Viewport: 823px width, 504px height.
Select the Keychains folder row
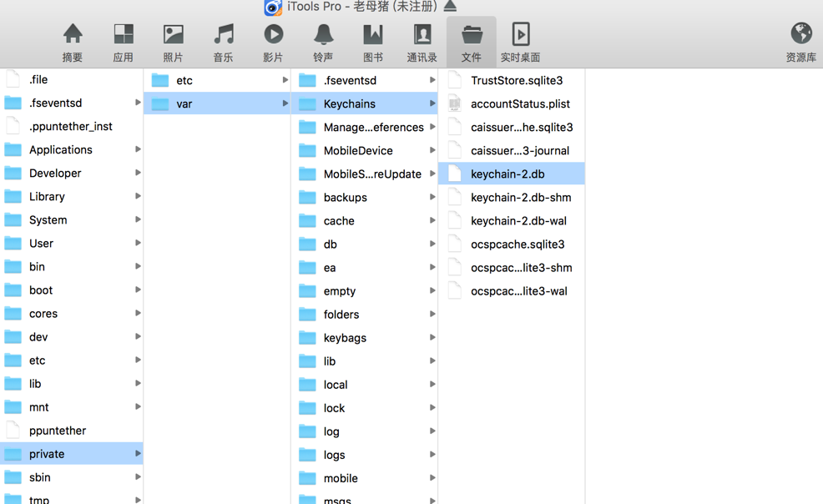[x=364, y=103]
